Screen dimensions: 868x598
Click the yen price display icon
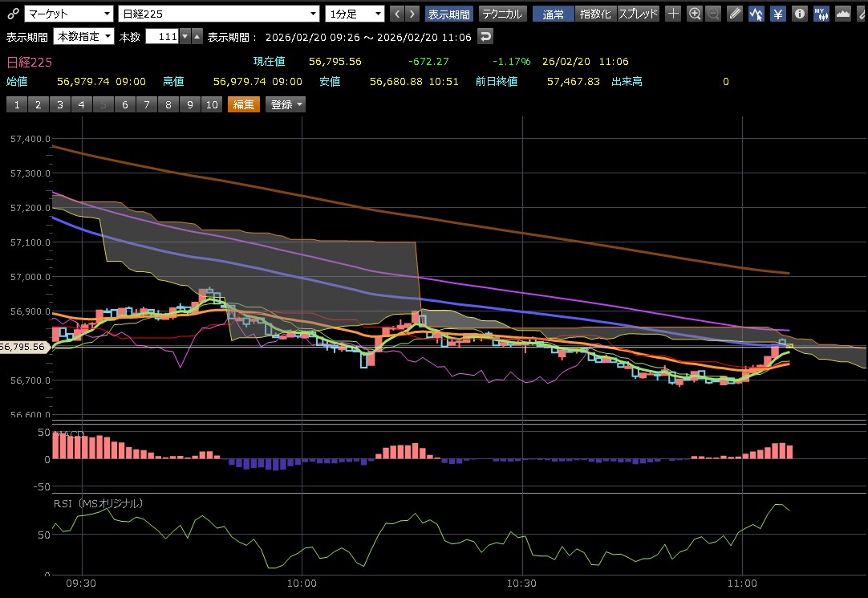tap(778, 14)
